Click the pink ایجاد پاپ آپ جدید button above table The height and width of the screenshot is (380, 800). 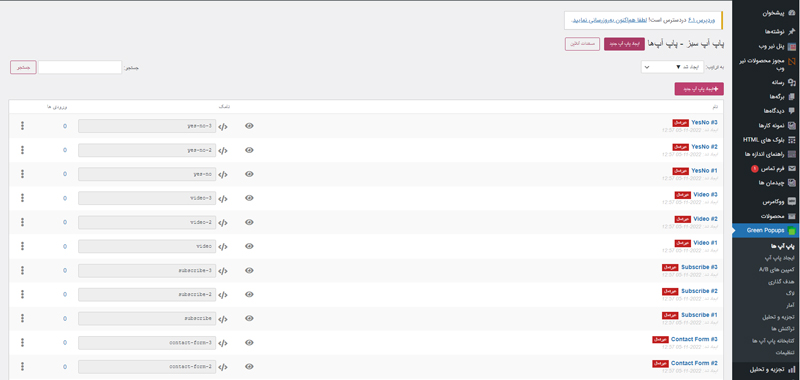(699, 89)
